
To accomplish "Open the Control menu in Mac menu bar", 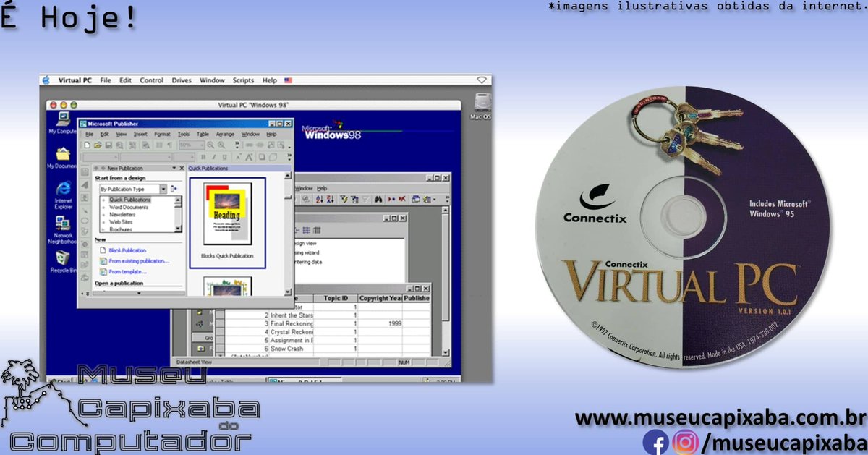I will click(152, 80).
